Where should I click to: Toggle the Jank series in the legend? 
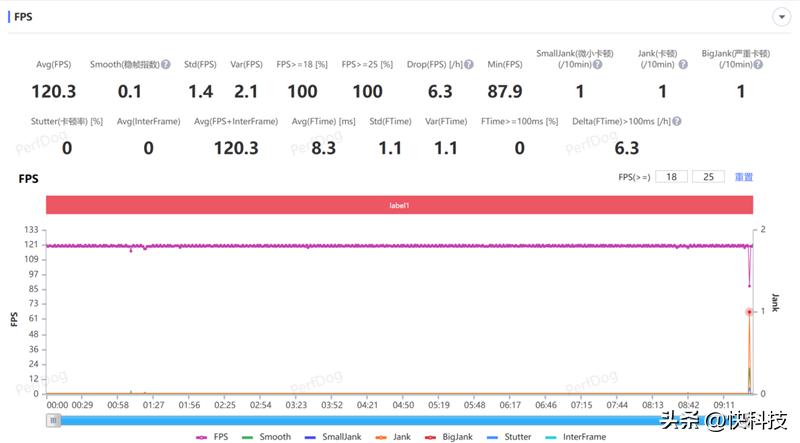click(393, 437)
